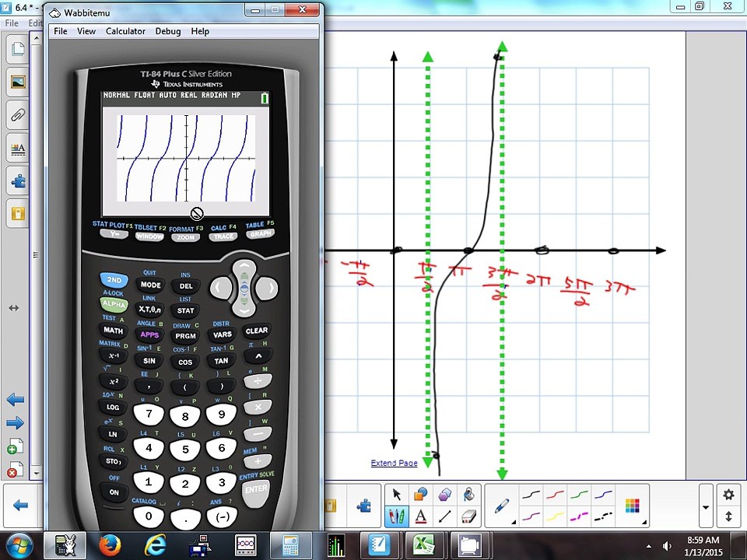The image size is (747, 560).
Task: Click the up arrow on calculator d-pad
Action: click(244, 268)
